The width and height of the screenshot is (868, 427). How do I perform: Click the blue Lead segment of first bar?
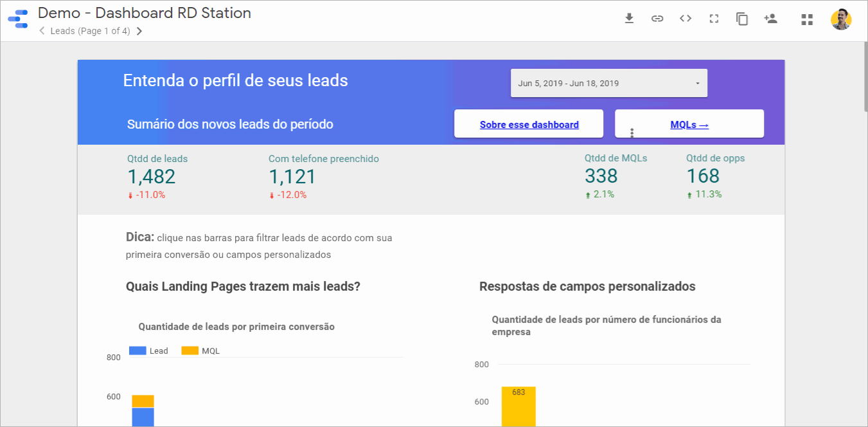(143, 417)
